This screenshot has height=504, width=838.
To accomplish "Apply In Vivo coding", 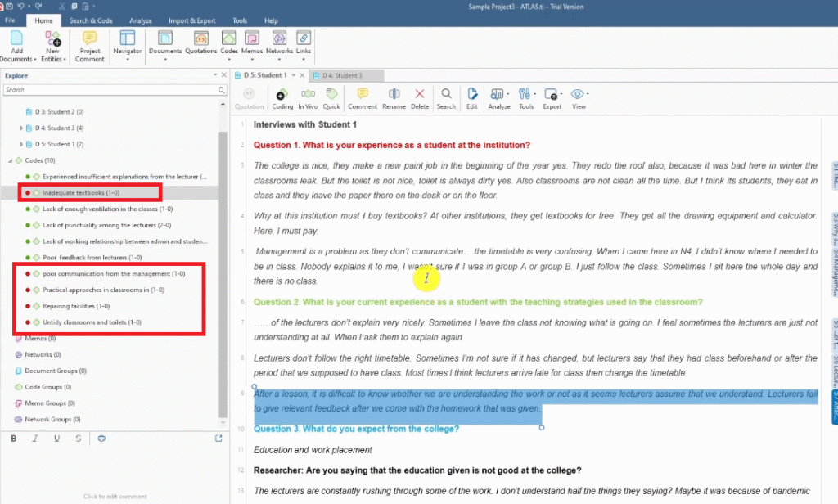I will coord(308,98).
